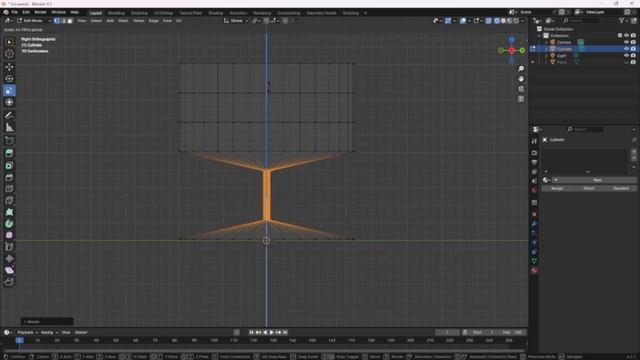The height and width of the screenshot is (360, 640).
Task: Switch to solid viewport shading
Action: pos(503,21)
